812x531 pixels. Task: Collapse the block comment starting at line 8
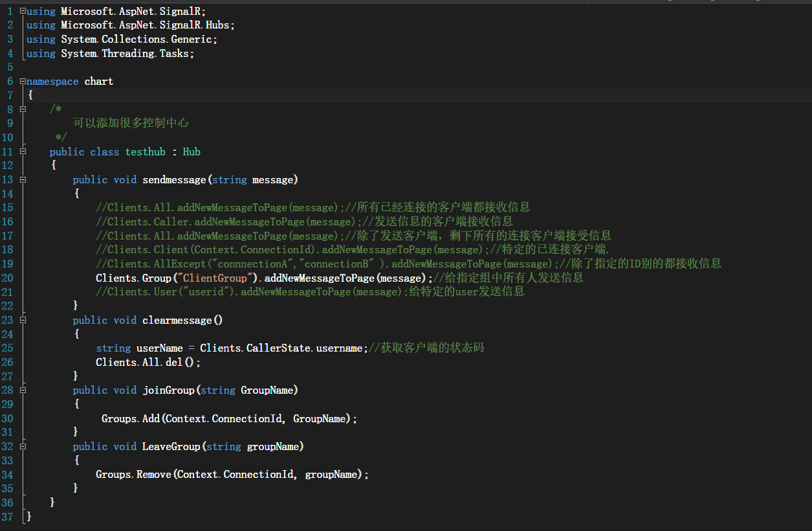[x=23, y=109]
